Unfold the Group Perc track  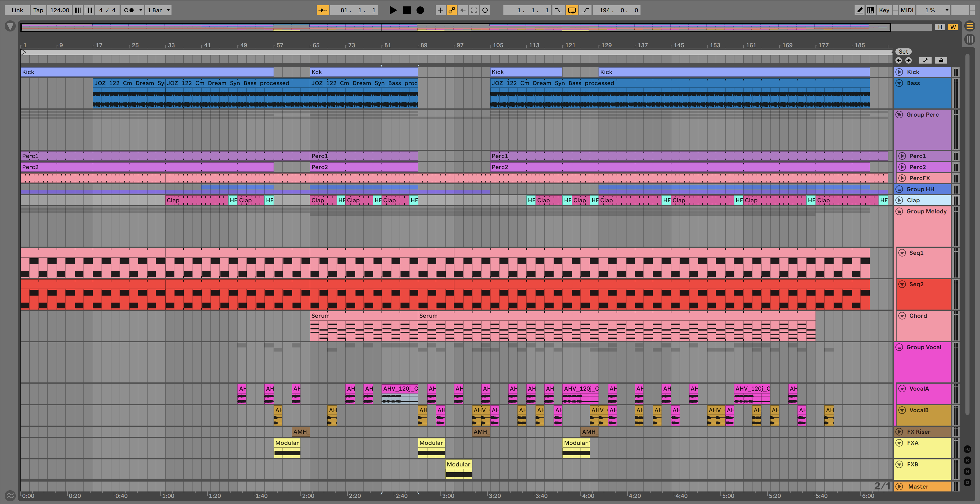[899, 115]
